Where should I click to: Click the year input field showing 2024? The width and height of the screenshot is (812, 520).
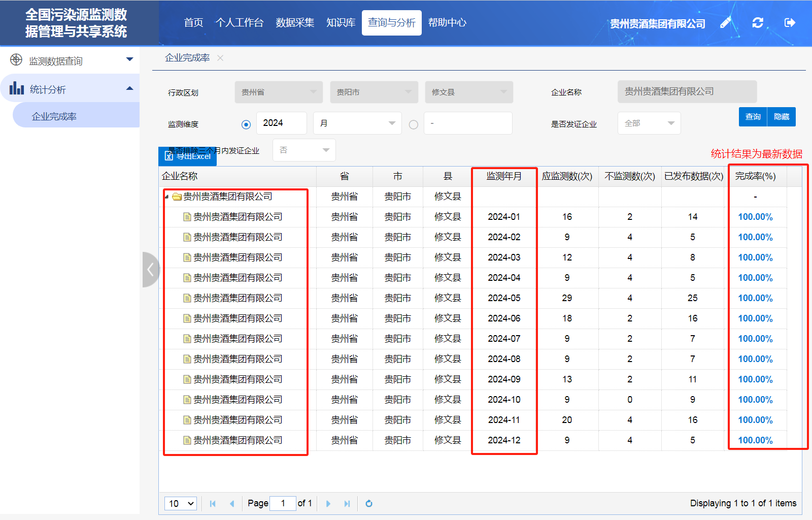[281, 123]
